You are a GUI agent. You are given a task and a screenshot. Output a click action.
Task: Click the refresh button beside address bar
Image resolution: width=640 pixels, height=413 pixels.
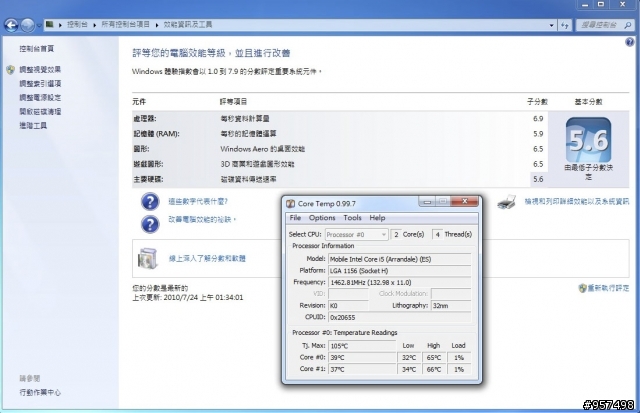point(565,25)
